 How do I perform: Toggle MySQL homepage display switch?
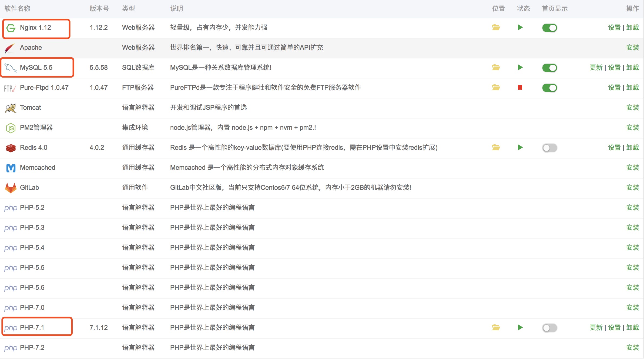point(550,68)
